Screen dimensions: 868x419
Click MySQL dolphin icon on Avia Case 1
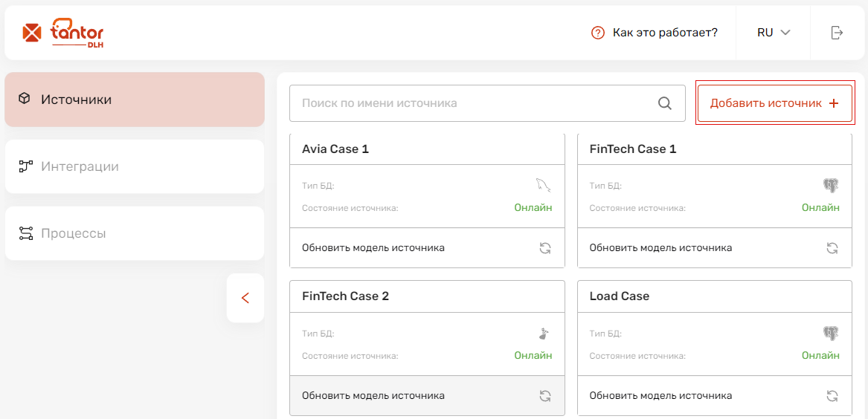click(x=544, y=185)
